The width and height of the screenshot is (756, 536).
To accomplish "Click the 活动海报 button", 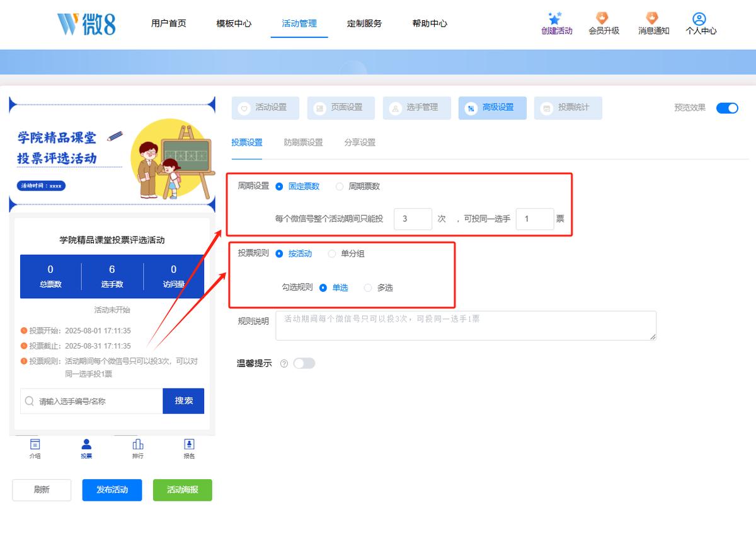I will [183, 490].
